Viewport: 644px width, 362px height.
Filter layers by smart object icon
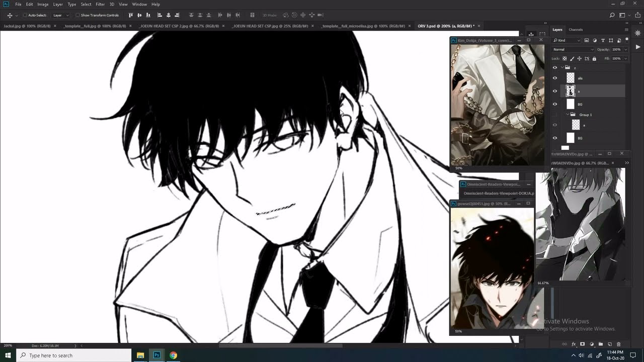(618, 40)
